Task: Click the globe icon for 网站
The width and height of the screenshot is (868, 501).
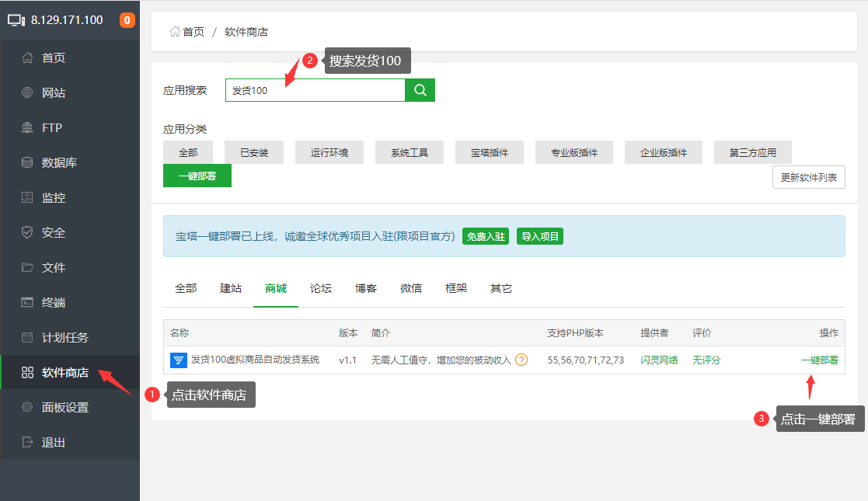Action: (27, 92)
